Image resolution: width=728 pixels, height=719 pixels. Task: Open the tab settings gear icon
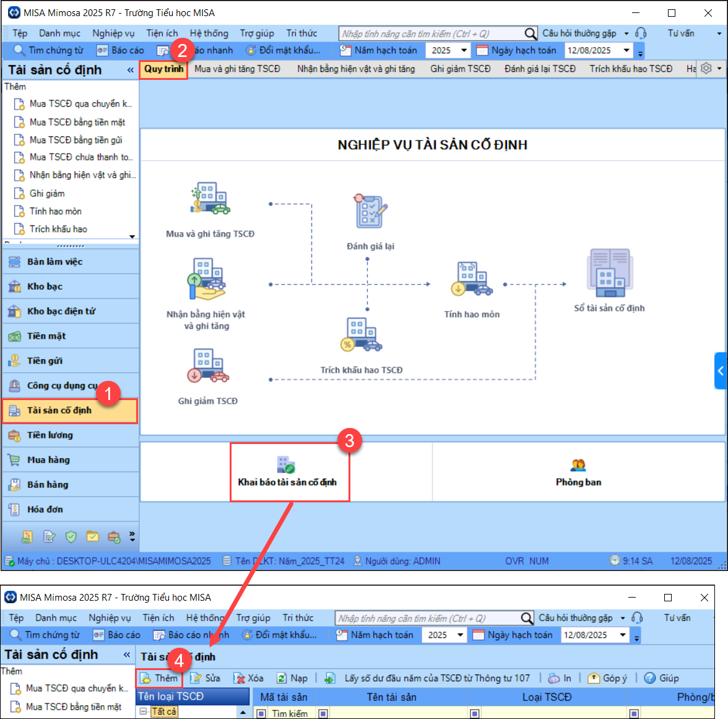(706, 69)
